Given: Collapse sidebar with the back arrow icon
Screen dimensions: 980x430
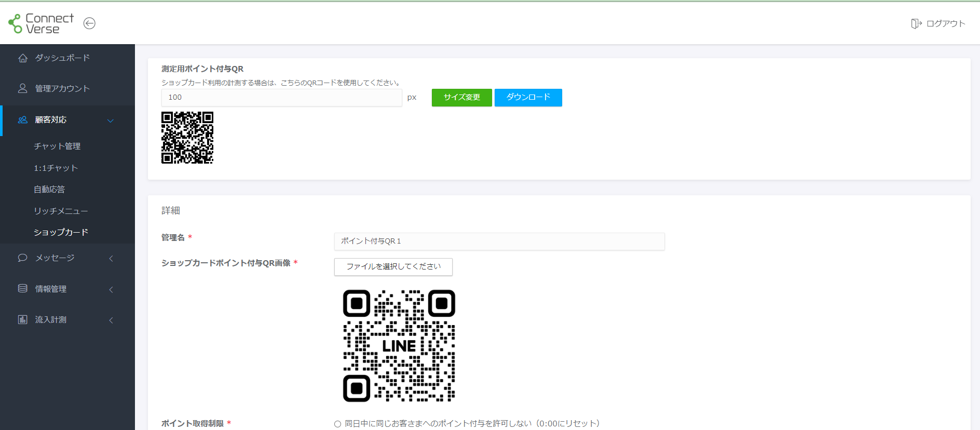Looking at the screenshot, I should (89, 23).
